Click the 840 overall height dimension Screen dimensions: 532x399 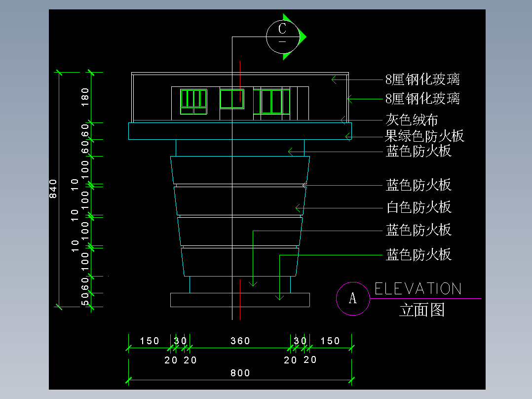pyautogui.click(x=53, y=189)
